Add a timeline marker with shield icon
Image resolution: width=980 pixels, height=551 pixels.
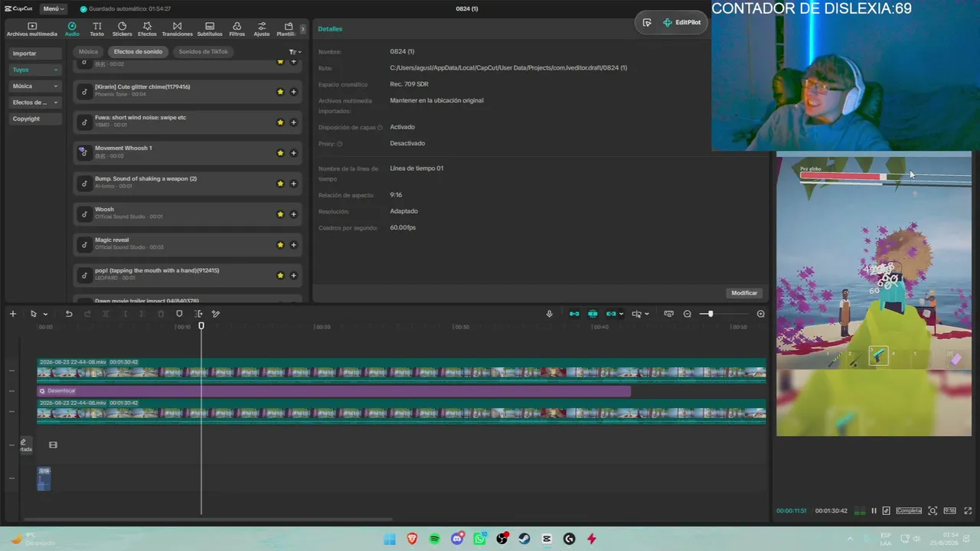(x=179, y=314)
